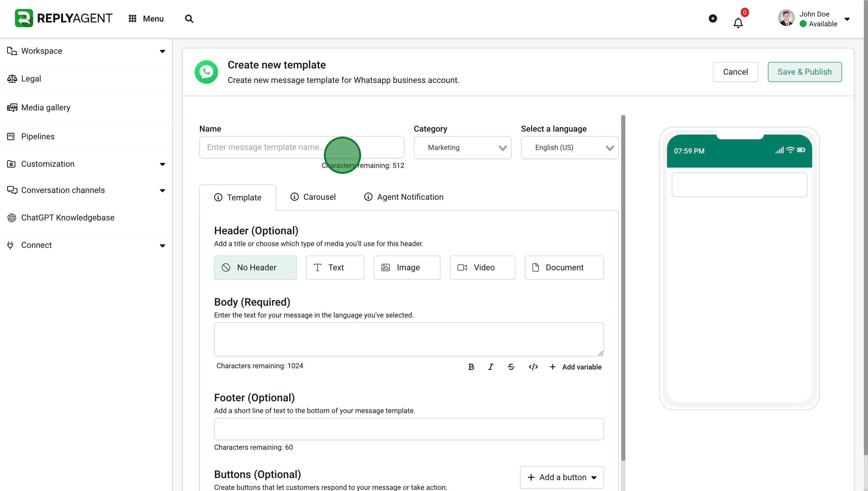Switch to the Carousel tab
The width and height of the screenshot is (868, 491).
click(313, 197)
